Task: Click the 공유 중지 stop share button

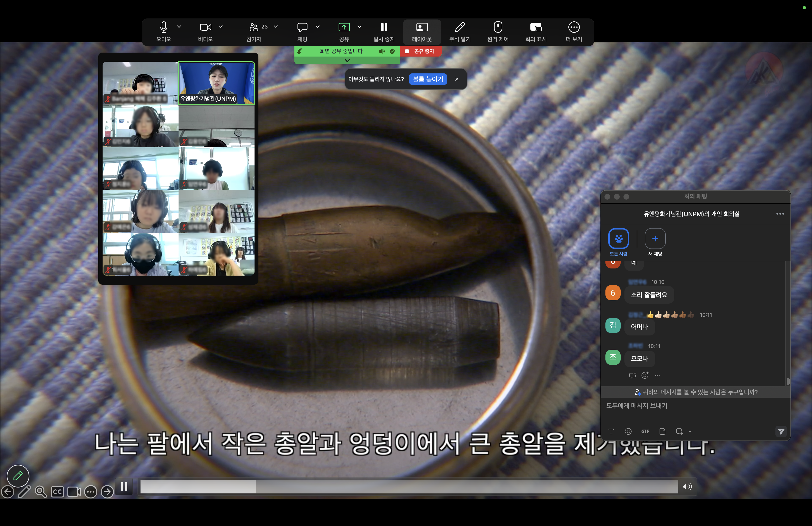Action: coord(420,51)
